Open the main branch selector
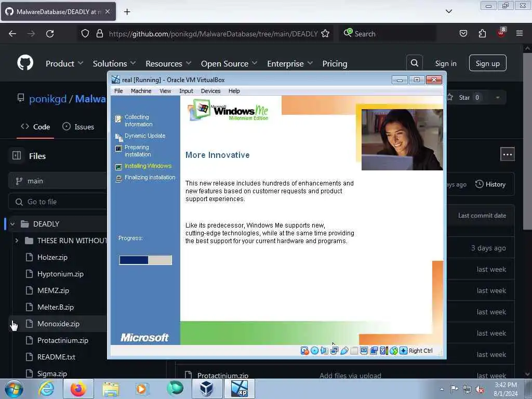 tap(57, 181)
